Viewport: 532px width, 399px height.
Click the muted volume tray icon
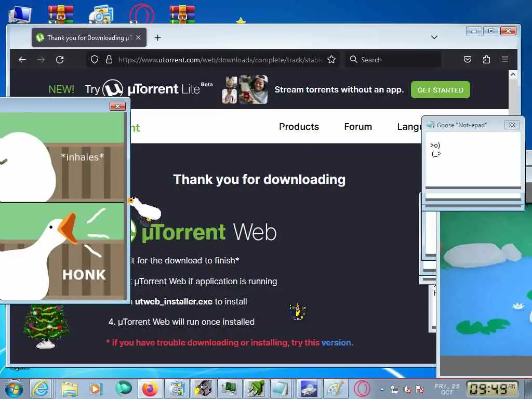[x=407, y=390]
